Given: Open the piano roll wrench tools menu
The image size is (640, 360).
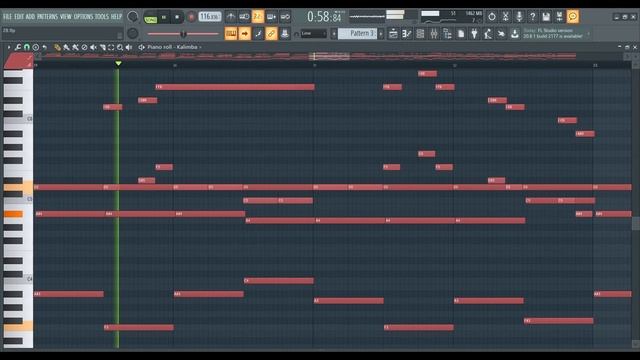Looking at the screenshot, I should (18, 47).
